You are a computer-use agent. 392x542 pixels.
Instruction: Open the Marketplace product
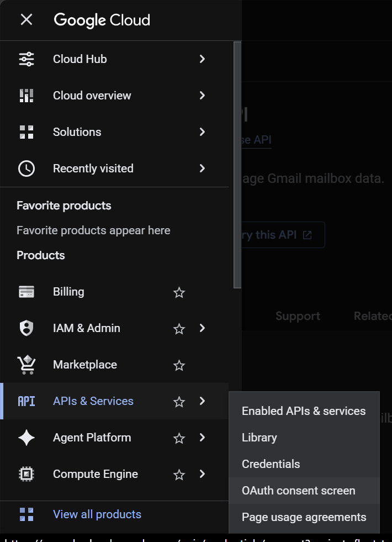114,365
